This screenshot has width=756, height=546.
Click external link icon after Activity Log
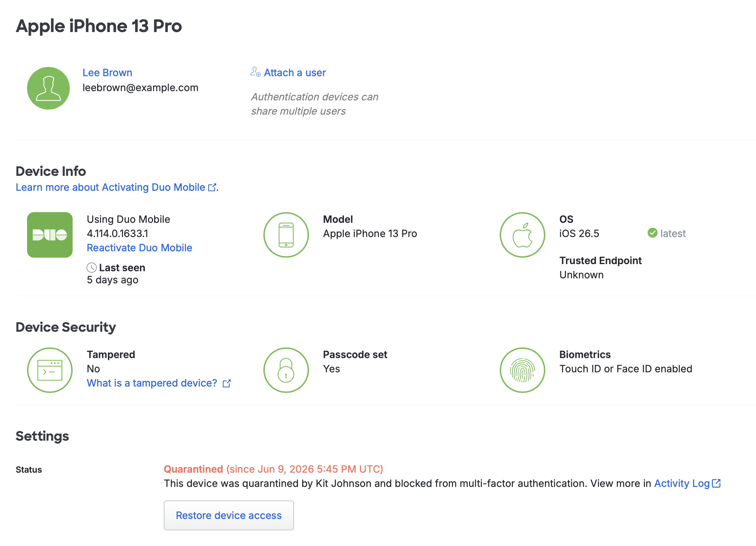pyautogui.click(x=716, y=483)
